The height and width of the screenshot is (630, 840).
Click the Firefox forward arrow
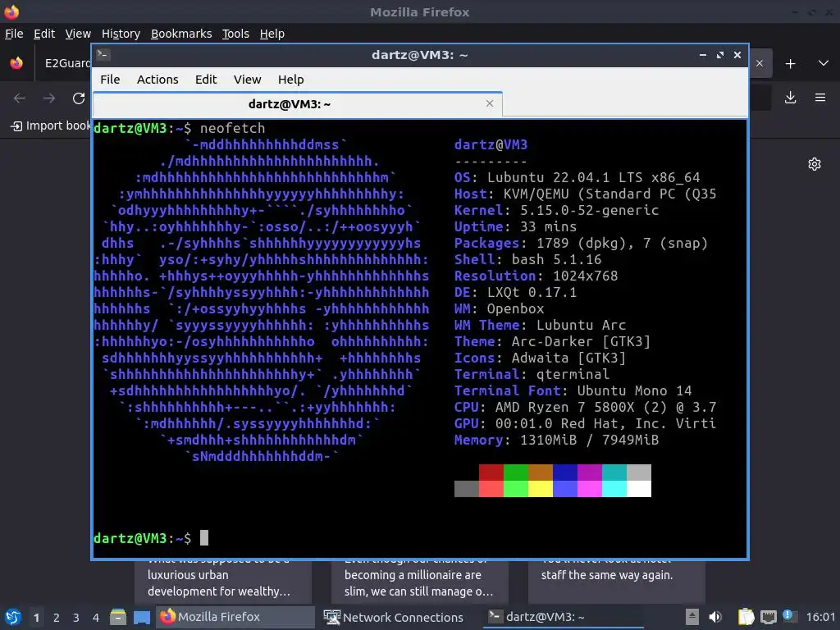tap(49, 98)
